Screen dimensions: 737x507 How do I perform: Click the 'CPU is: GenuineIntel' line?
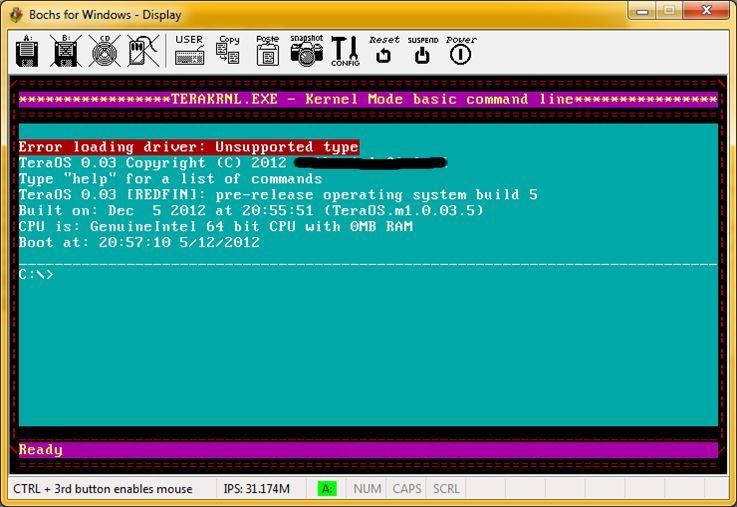pyautogui.click(x=216, y=226)
